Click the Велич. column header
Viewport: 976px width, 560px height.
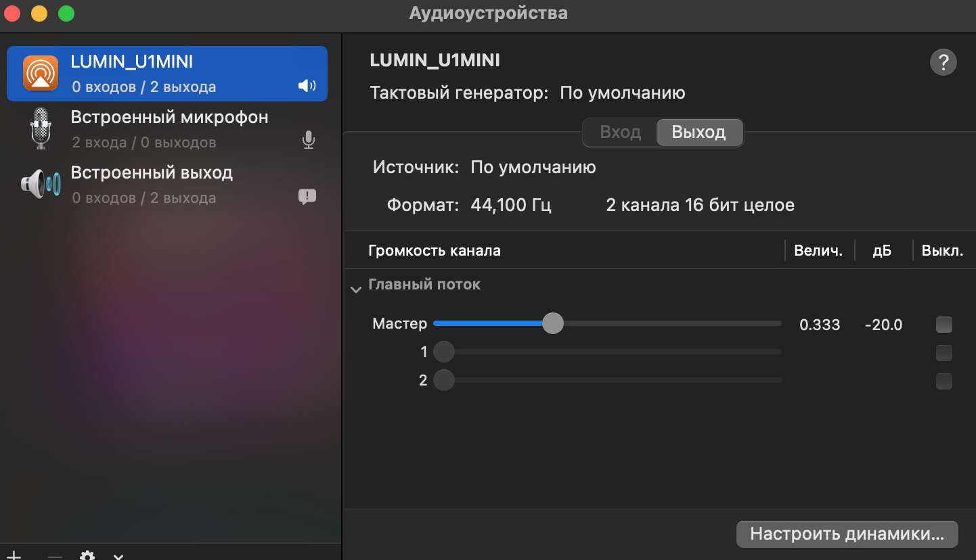coord(818,251)
